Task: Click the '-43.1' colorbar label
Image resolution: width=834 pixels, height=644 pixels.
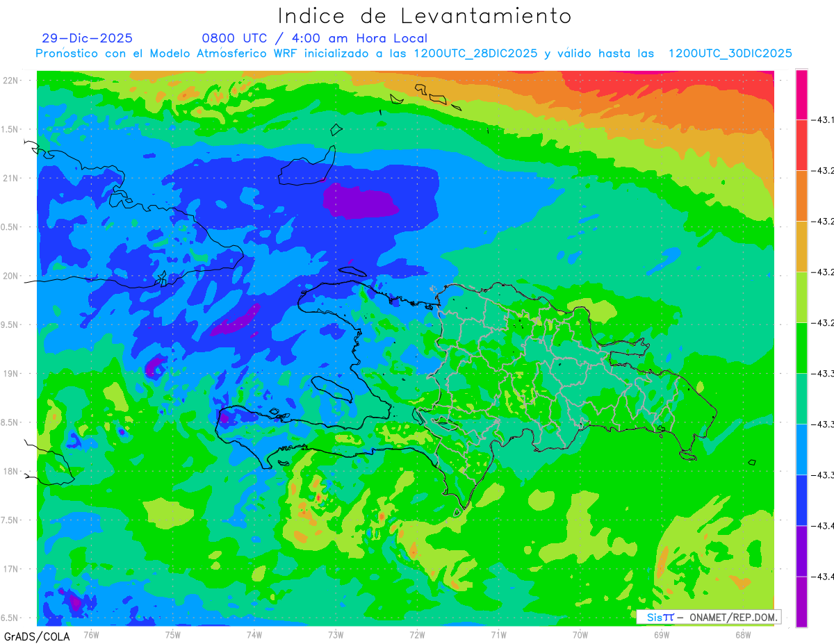Action: click(x=824, y=120)
